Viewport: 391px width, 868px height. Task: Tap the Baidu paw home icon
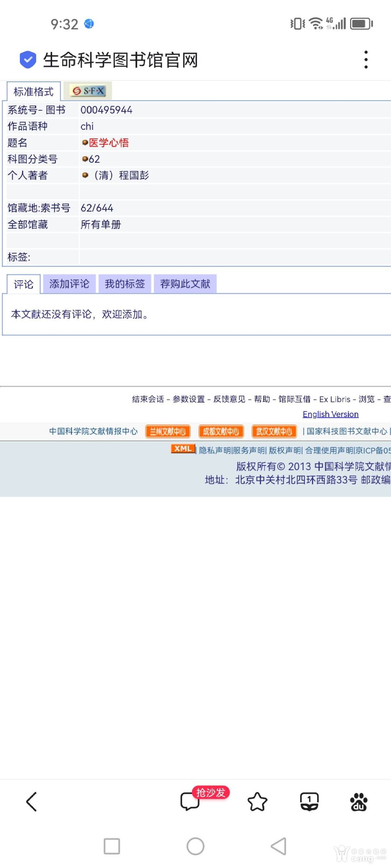click(x=359, y=801)
